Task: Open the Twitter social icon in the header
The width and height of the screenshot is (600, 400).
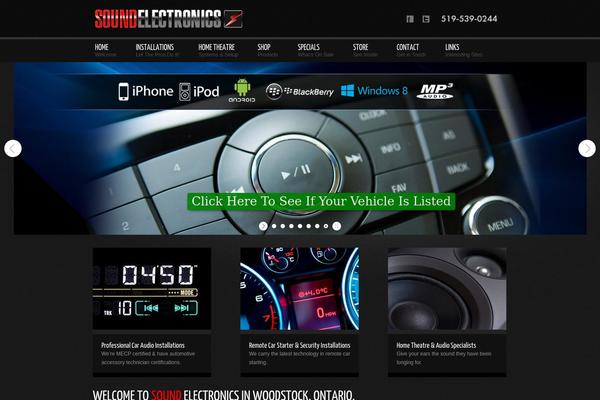Action: (x=426, y=19)
